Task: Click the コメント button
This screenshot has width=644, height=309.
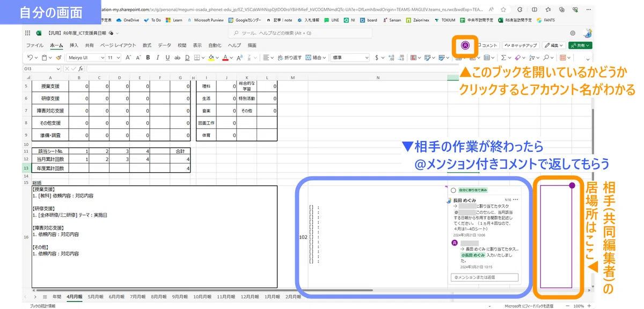Action: click(488, 46)
